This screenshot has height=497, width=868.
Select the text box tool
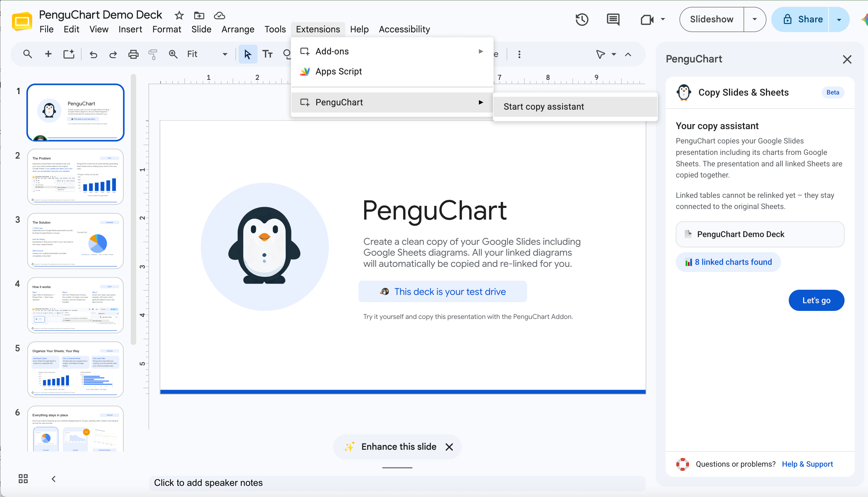point(267,54)
